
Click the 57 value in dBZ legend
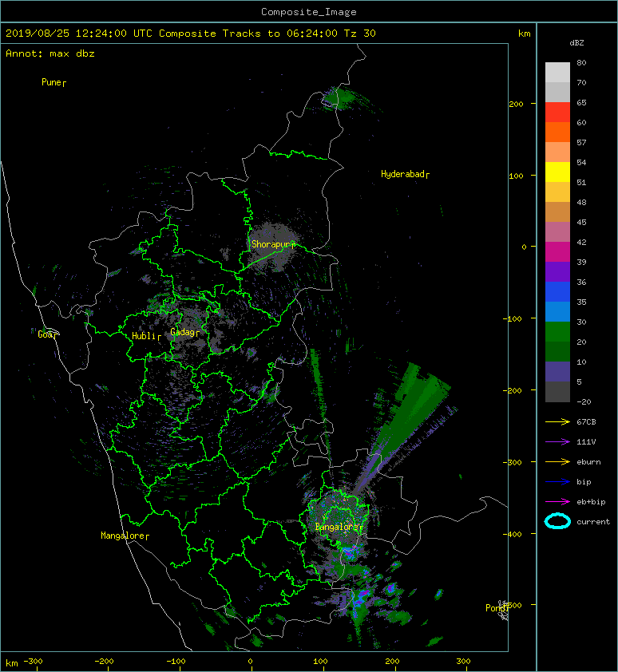point(581,142)
